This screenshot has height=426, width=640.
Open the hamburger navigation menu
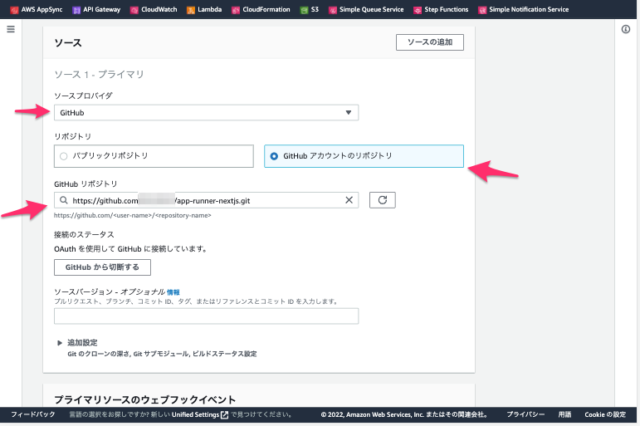11,29
